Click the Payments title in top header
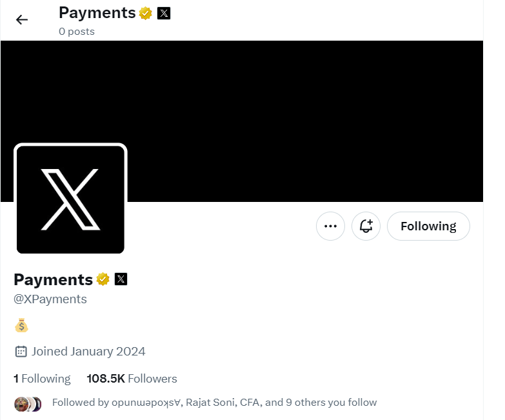Image resolution: width=505 pixels, height=420 pixels. [97, 13]
